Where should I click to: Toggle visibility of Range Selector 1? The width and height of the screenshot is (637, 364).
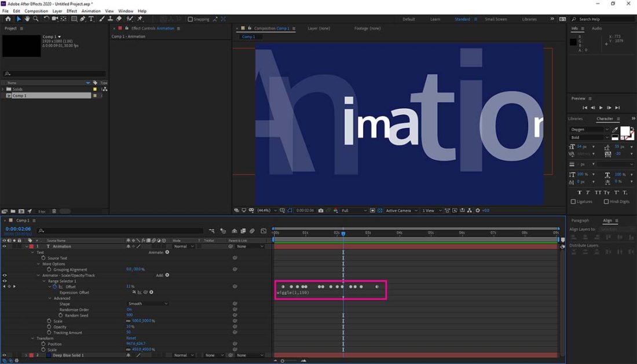tap(5, 281)
